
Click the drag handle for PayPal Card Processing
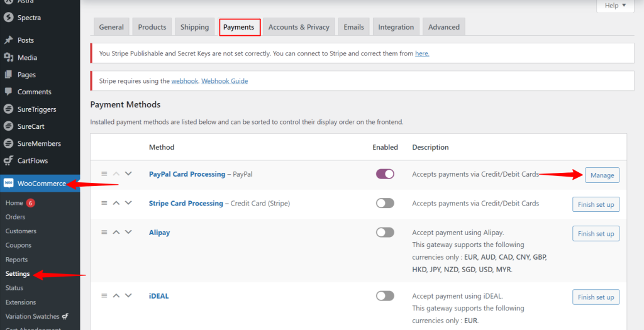point(104,173)
